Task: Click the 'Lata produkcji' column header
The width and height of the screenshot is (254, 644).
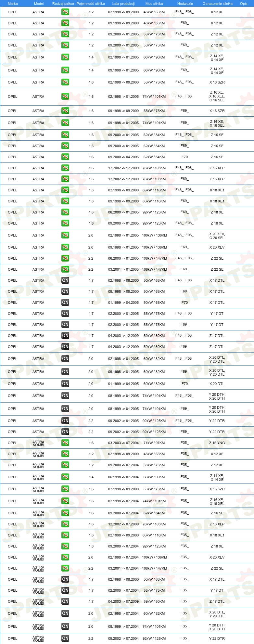Action: tap(123, 4)
